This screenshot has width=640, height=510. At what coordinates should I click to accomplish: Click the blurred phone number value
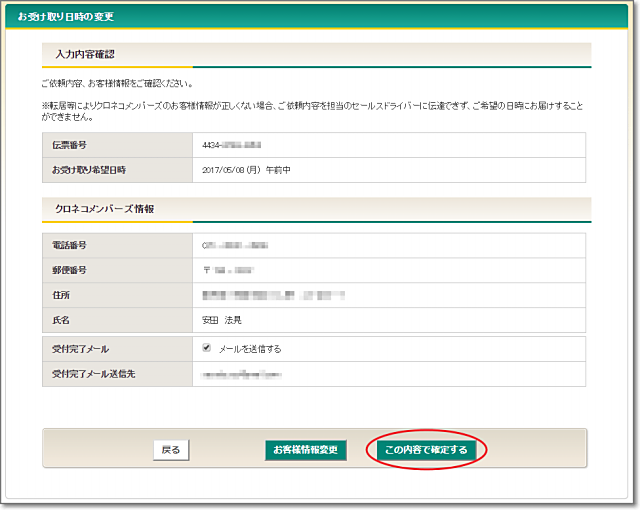tap(237, 244)
